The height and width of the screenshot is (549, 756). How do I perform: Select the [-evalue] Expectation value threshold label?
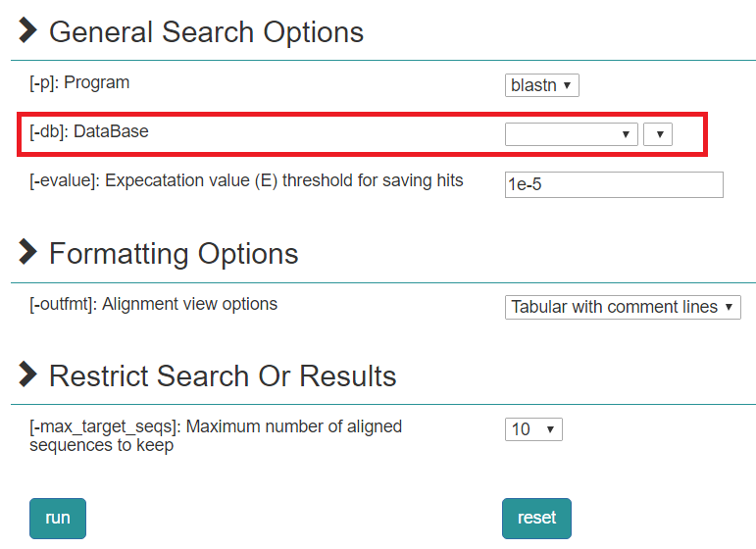coord(246,180)
